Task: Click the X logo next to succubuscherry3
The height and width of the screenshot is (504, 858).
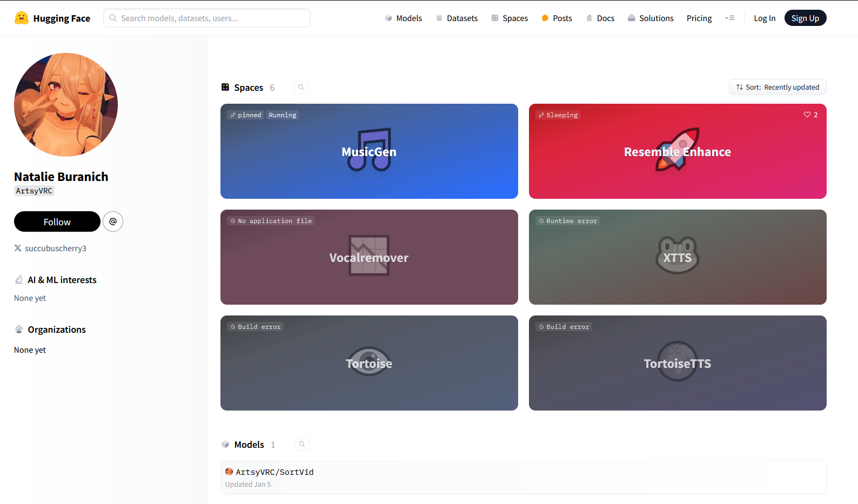Action: click(x=18, y=248)
